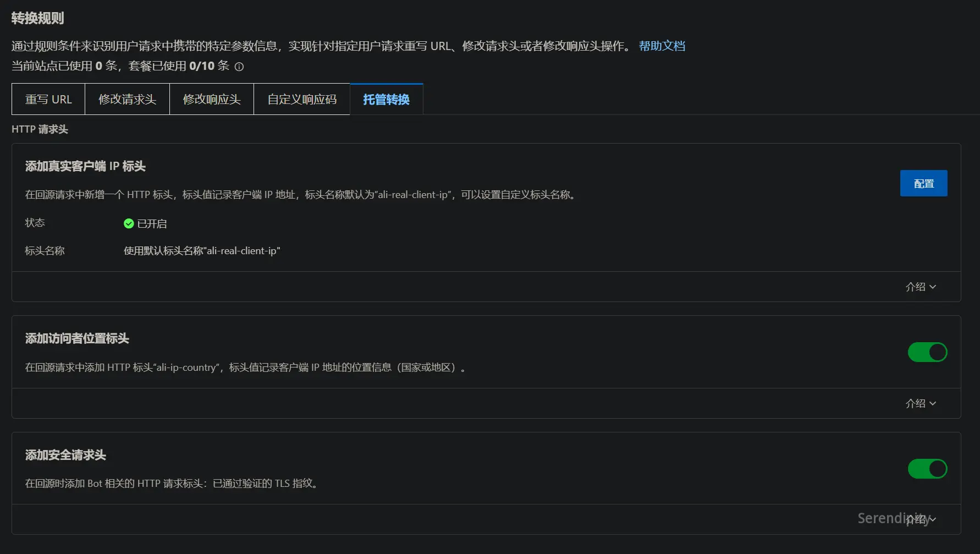The width and height of the screenshot is (980, 554).
Task: Expand 介绍 under 添加真实客户端 IP 标头
Action: click(x=921, y=287)
